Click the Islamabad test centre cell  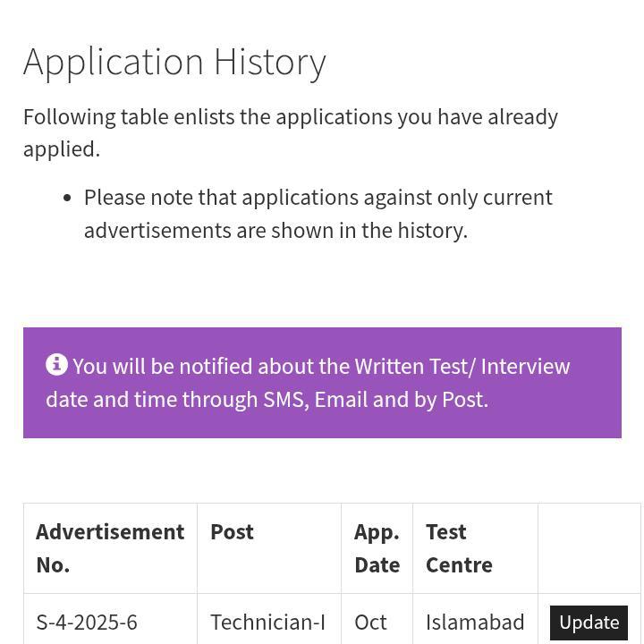click(475, 622)
